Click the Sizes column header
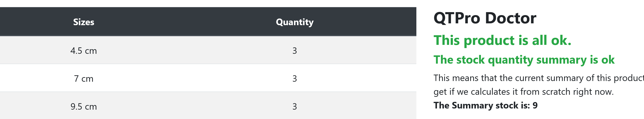 (x=84, y=22)
